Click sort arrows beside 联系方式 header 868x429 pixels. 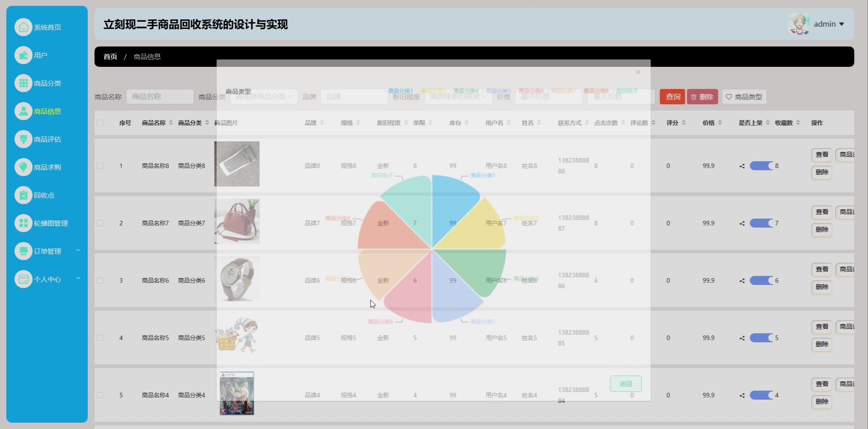point(587,123)
